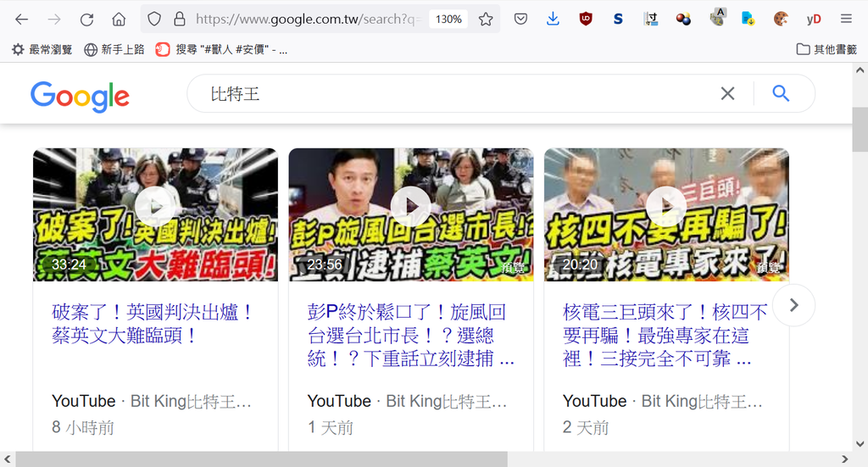Viewport: 868px width, 467px height.
Task: Open the 新手上路 bookmark
Action: point(114,50)
